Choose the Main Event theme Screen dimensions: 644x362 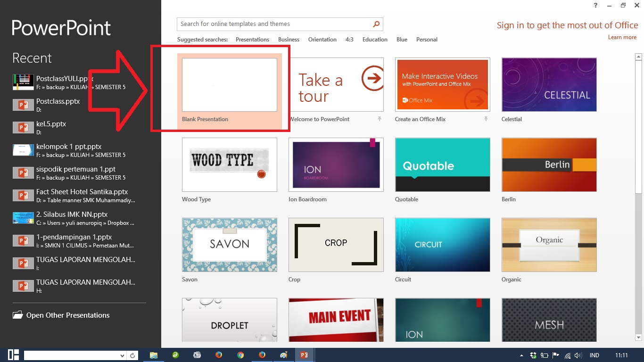pyautogui.click(x=336, y=320)
